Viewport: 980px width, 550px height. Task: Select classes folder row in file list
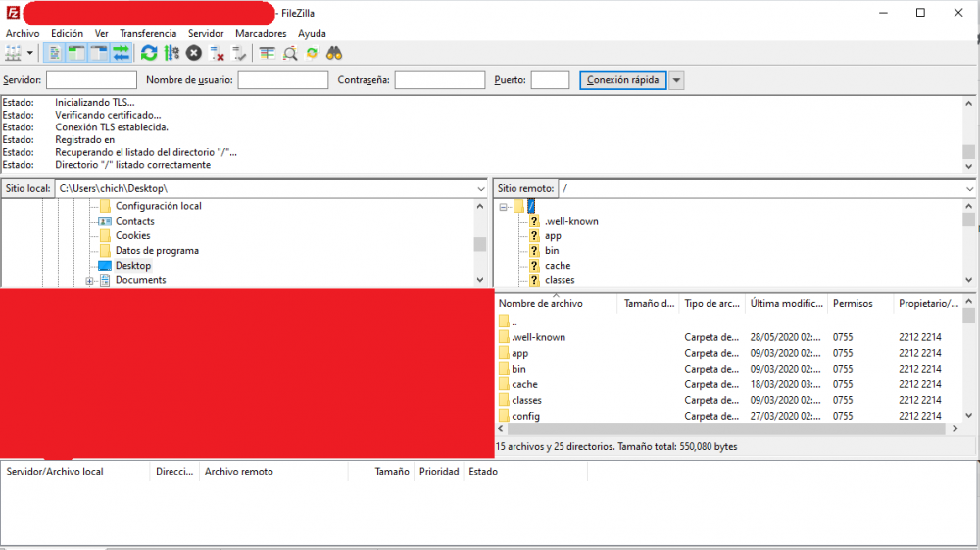(729, 400)
